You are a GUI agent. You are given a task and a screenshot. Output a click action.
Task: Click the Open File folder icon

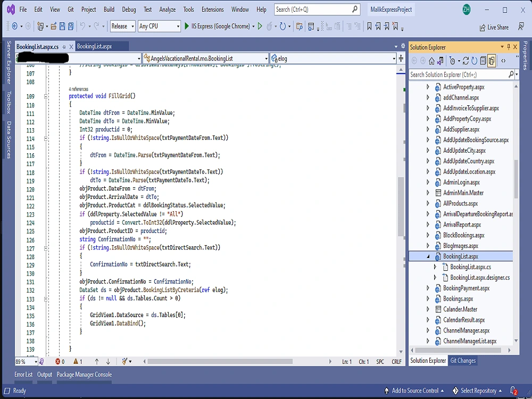coord(54,26)
